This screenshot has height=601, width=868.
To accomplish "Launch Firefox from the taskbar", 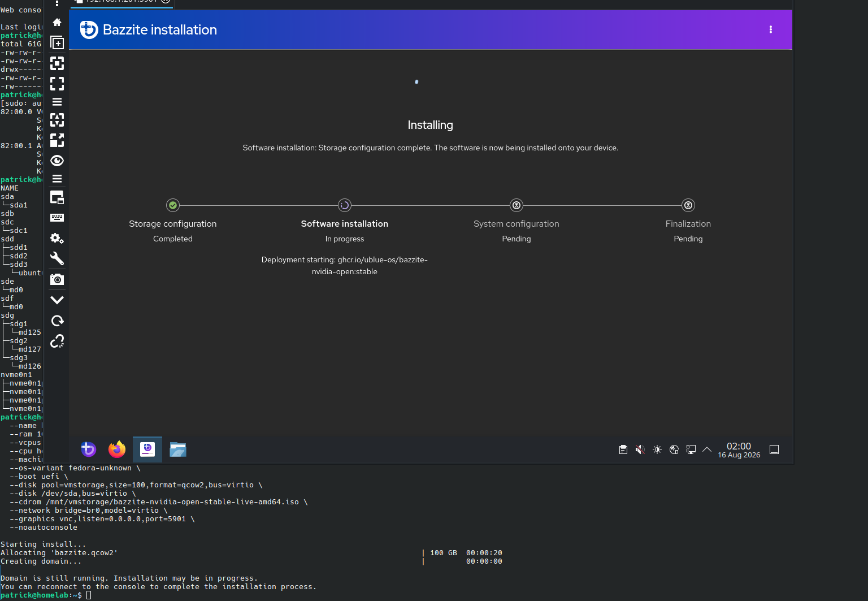I will (x=117, y=449).
